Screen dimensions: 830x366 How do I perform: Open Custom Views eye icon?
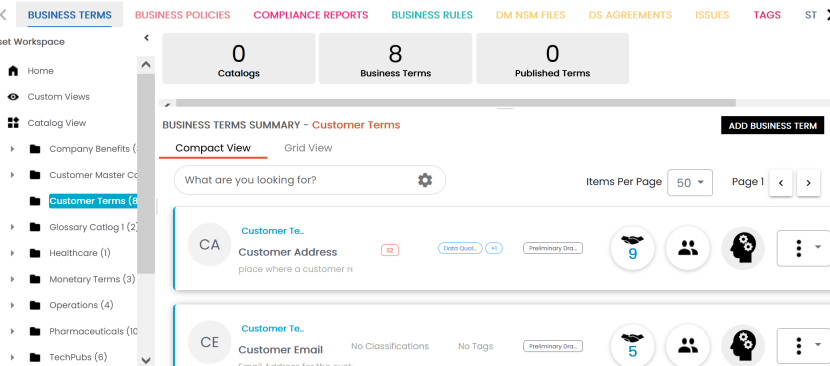click(x=13, y=97)
